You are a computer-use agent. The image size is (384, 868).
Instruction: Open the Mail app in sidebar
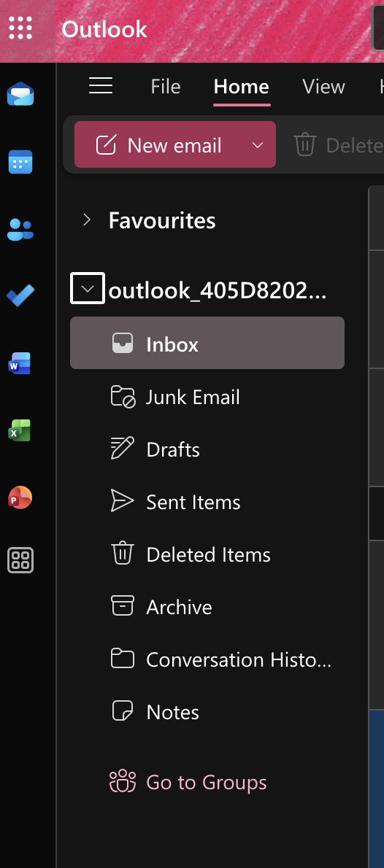(x=20, y=94)
